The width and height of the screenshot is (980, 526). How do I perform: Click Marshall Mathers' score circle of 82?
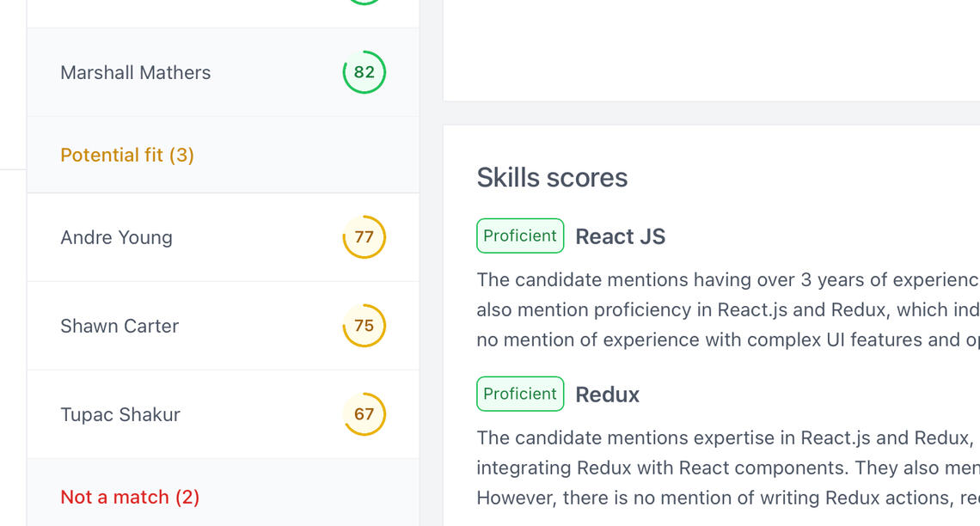click(x=364, y=72)
